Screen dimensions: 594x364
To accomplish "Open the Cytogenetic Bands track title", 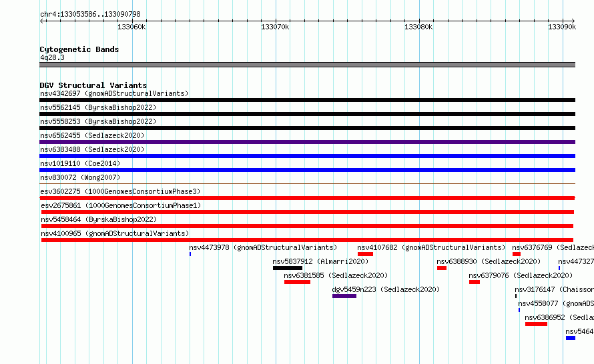I will click(x=79, y=49).
